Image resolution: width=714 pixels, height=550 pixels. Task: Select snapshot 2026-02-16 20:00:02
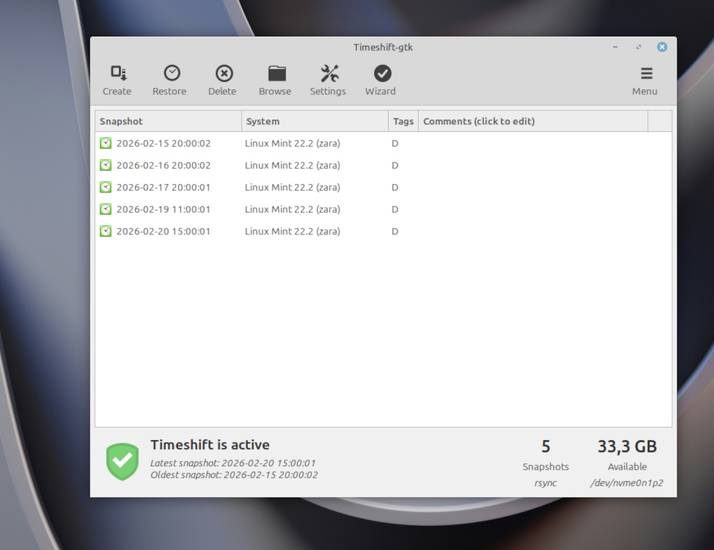tap(383, 165)
